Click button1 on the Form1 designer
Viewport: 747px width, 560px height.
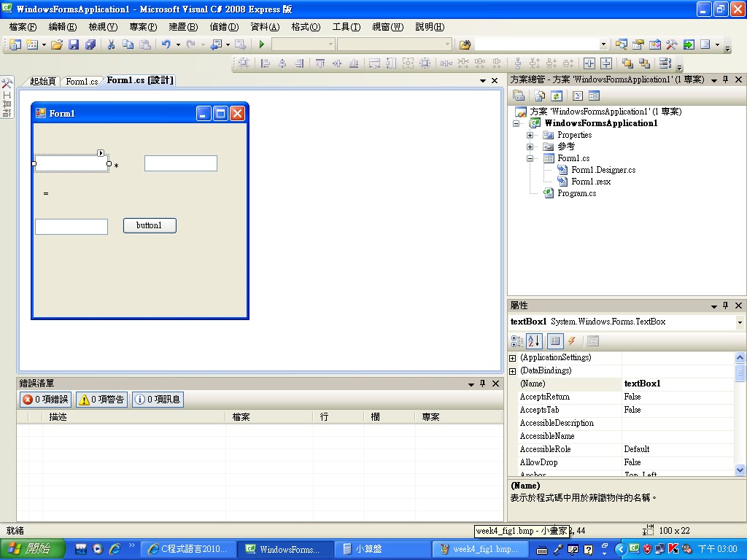[x=150, y=225]
